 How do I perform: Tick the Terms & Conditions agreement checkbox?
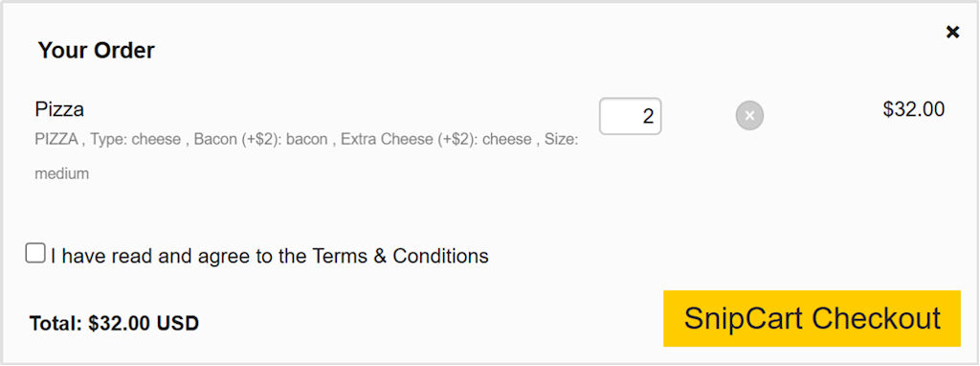(35, 253)
